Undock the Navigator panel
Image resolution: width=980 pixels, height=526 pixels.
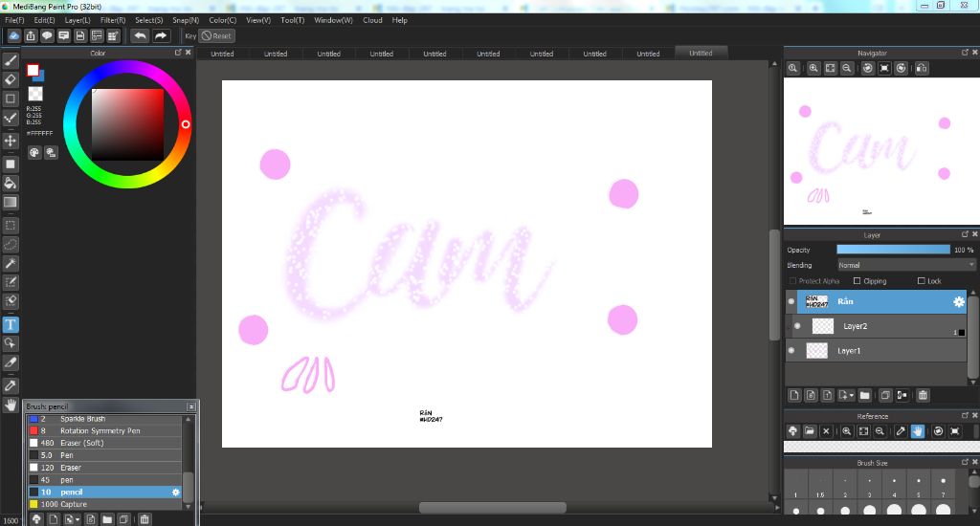point(965,53)
